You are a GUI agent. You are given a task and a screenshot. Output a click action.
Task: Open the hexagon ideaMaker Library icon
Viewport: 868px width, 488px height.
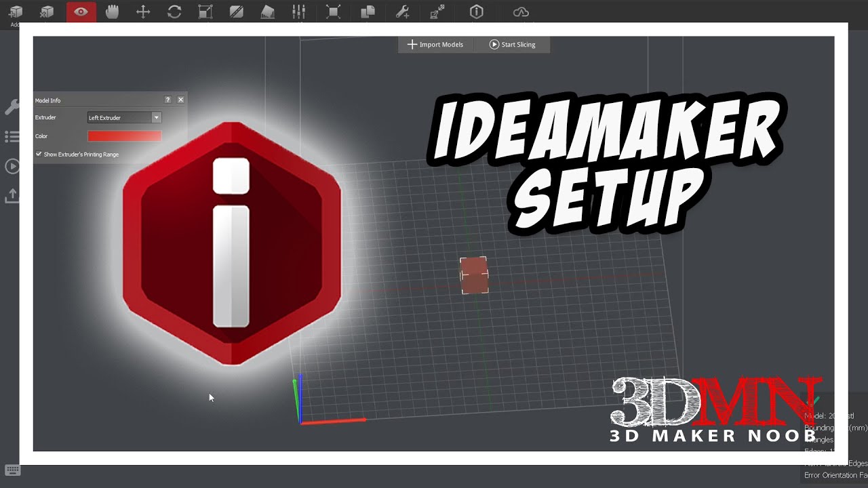coord(477,12)
